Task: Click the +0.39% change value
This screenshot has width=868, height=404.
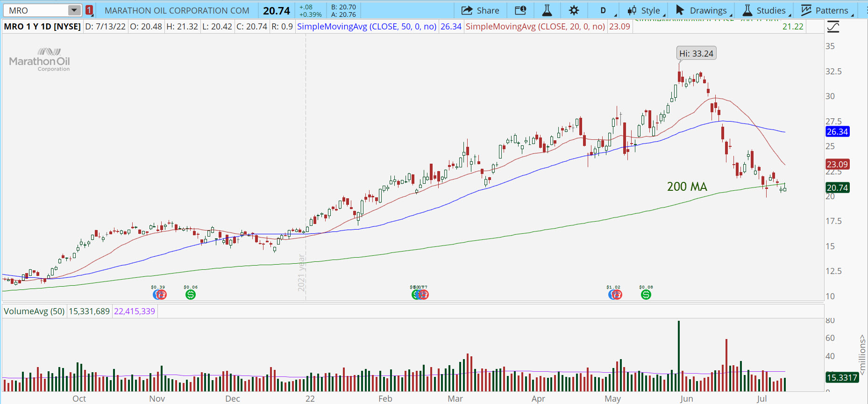Action: pyautogui.click(x=311, y=14)
